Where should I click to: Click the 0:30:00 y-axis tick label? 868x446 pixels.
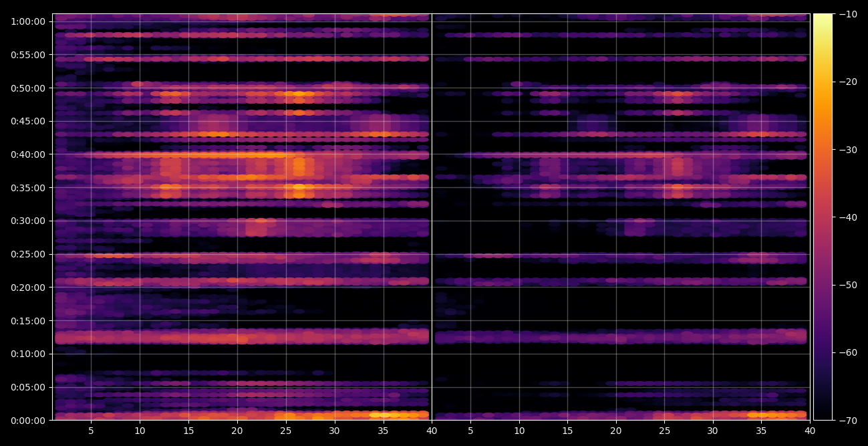pyautogui.click(x=28, y=221)
